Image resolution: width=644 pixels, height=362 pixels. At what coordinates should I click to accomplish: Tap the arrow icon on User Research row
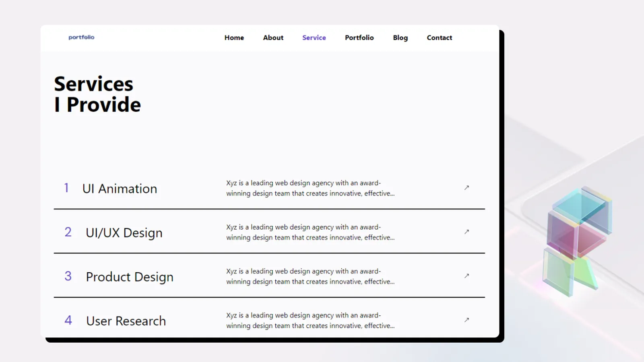click(x=466, y=320)
